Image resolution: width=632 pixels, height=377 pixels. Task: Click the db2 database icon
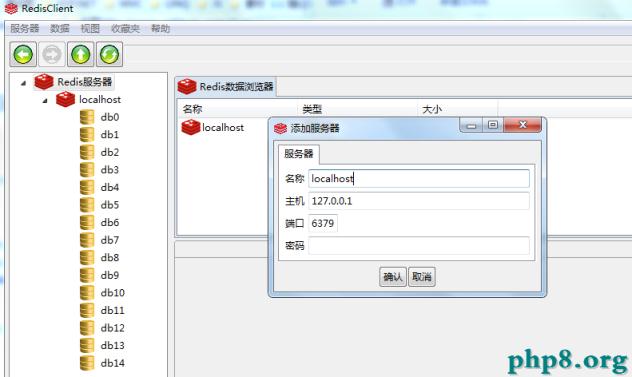point(87,152)
